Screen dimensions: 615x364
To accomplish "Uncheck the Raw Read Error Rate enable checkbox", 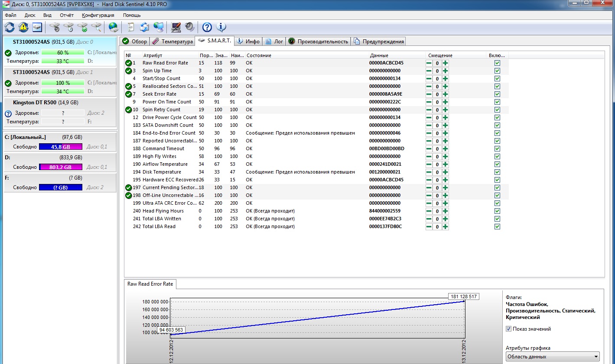I will (497, 63).
